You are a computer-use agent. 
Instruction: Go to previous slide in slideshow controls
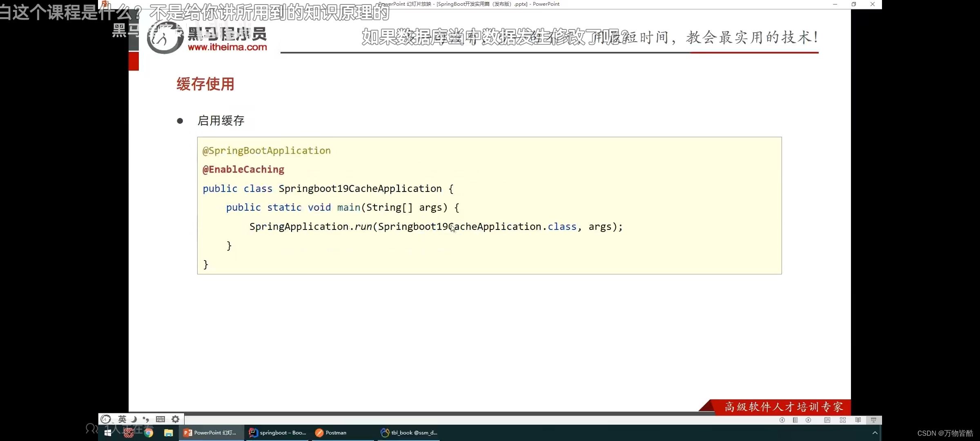(x=782, y=420)
